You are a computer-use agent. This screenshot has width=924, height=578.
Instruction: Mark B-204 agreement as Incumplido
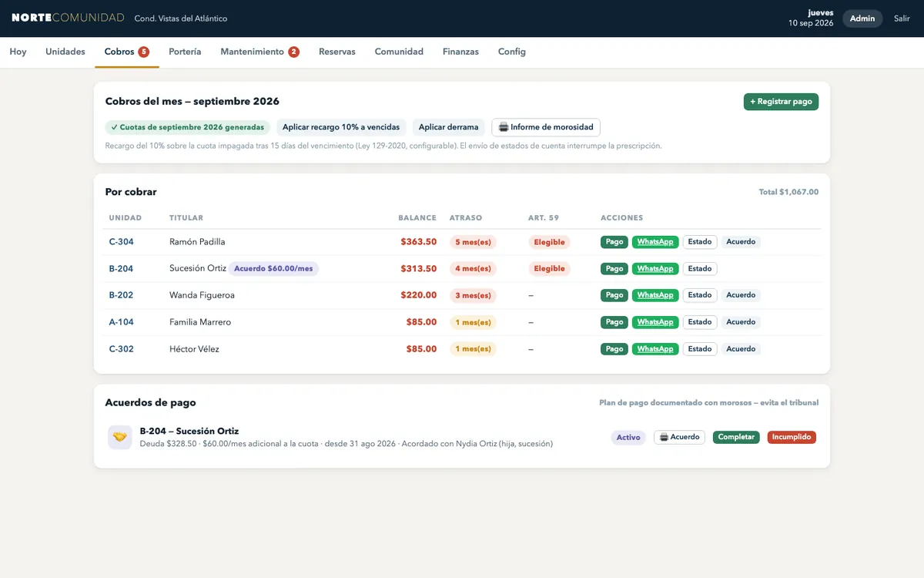792,437
